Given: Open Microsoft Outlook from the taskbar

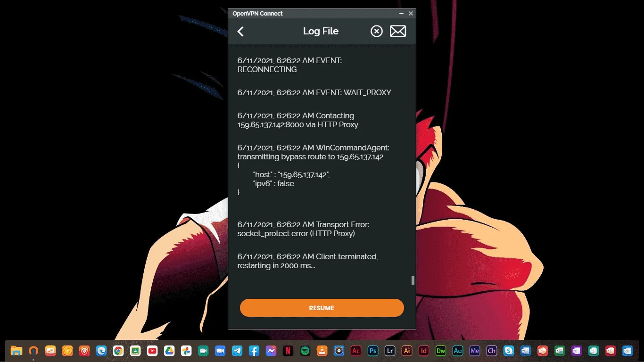Looking at the screenshot, I should (x=627, y=351).
